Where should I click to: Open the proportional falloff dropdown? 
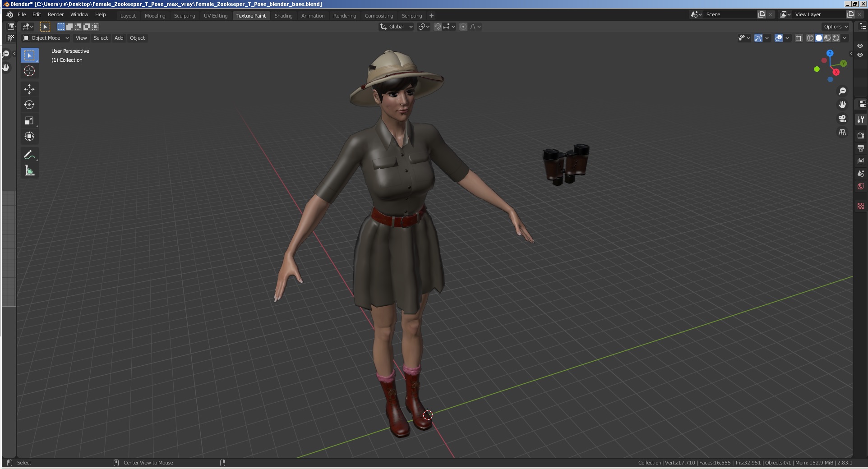click(476, 27)
